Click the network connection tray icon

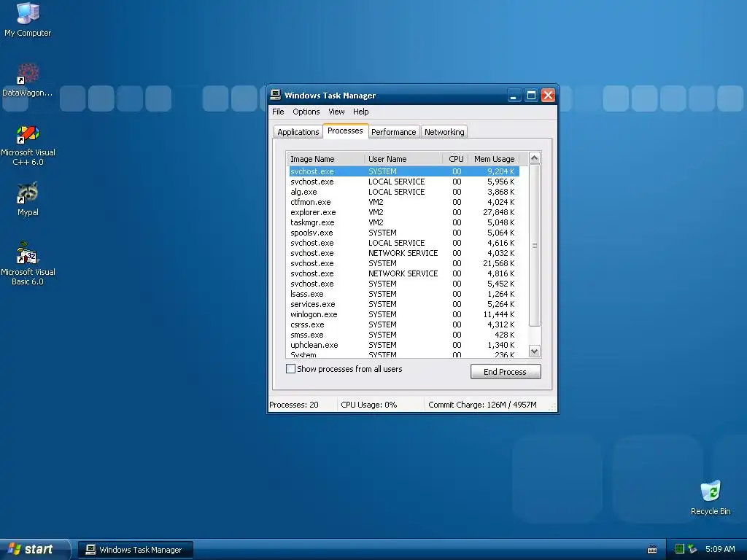coord(692,549)
